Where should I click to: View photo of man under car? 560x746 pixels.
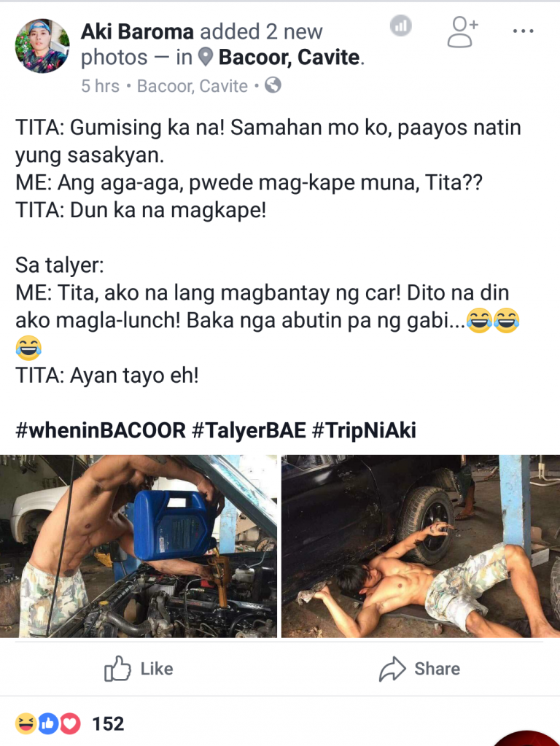coord(421,546)
